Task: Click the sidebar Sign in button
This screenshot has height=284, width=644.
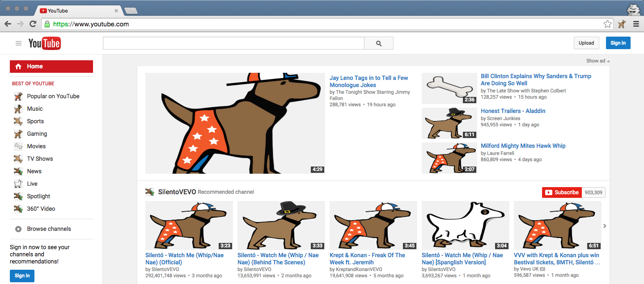Action: (x=22, y=276)
